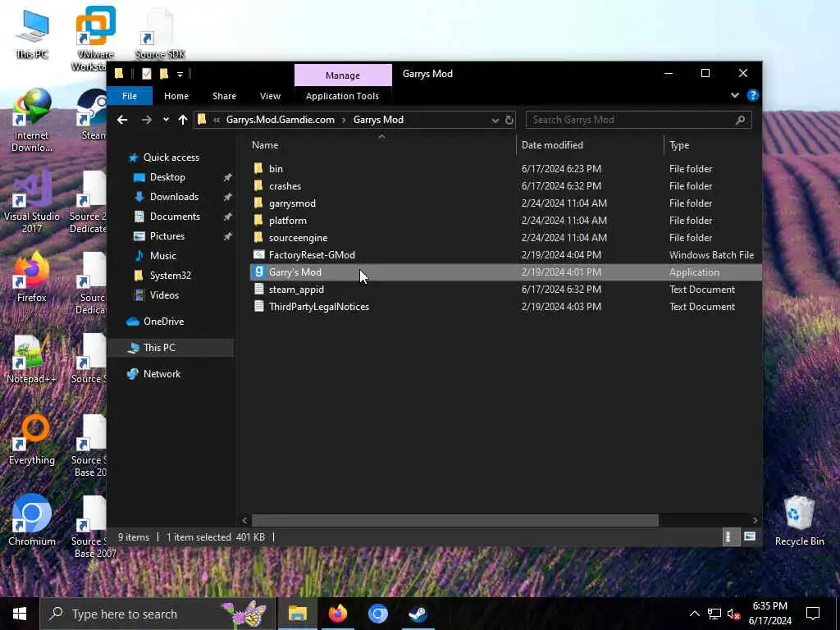
Task: Switch to details view layout icon
Action: click(728, 536)
